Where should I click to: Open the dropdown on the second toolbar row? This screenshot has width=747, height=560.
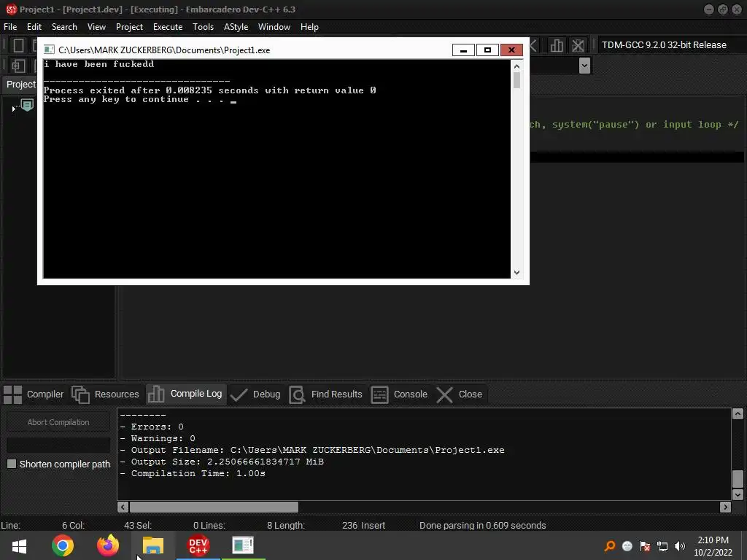pyautogui.click(x=584, y=66)
